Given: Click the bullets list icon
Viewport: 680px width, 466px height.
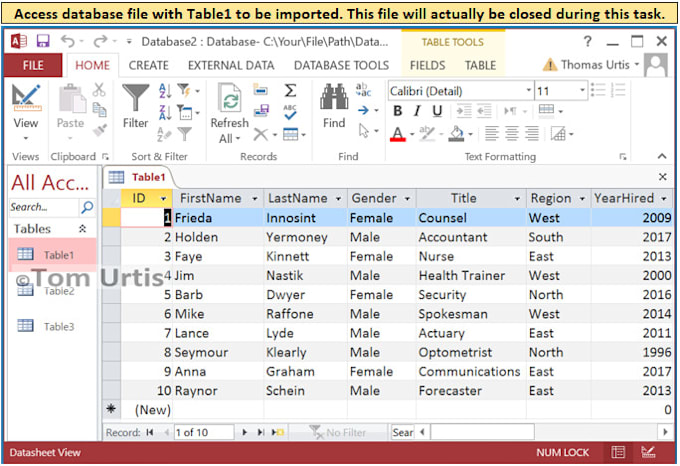Looking at the screenshot, I should coord(598,90).
